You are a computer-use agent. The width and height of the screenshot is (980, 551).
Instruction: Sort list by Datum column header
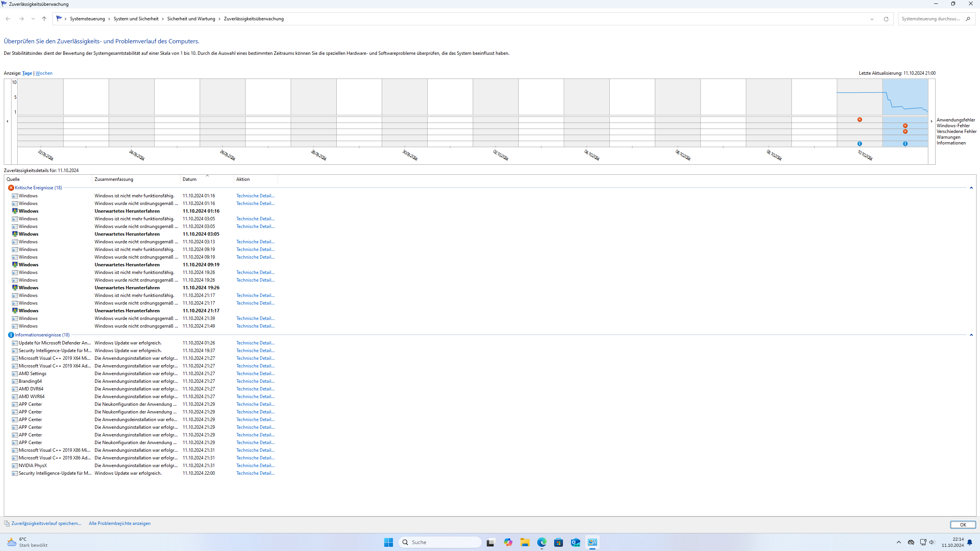coord(190,179)
